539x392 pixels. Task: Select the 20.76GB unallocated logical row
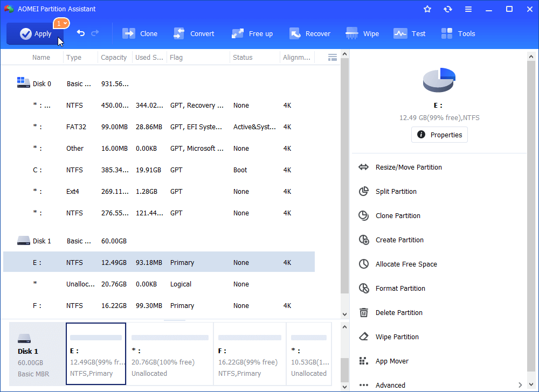159,284
